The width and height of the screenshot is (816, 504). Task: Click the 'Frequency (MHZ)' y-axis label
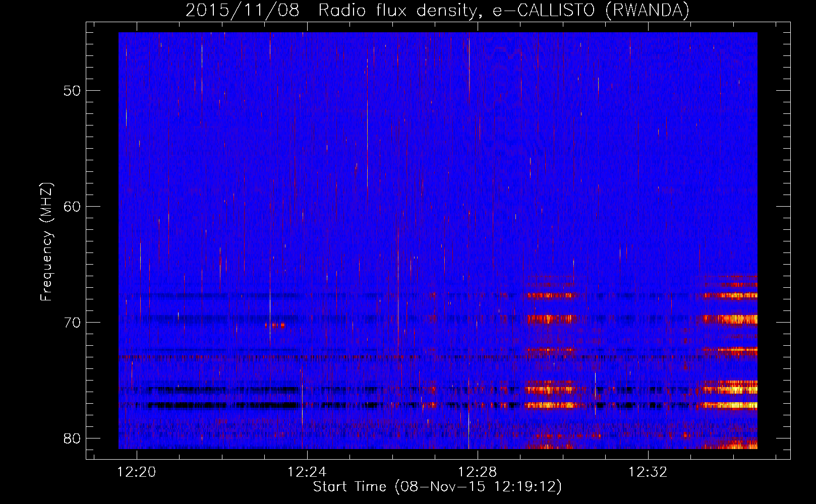tap(46, 241)
